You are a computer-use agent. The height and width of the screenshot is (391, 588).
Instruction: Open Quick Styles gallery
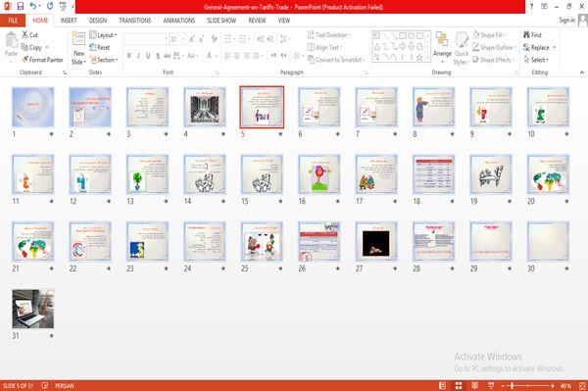(x=462, y=49)
